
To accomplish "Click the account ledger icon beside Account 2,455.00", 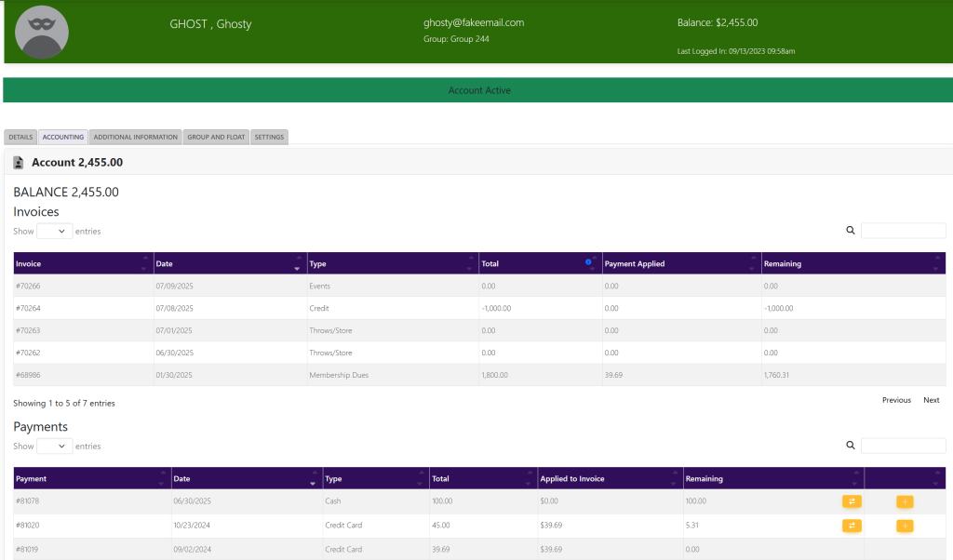I will coord(19,163).
